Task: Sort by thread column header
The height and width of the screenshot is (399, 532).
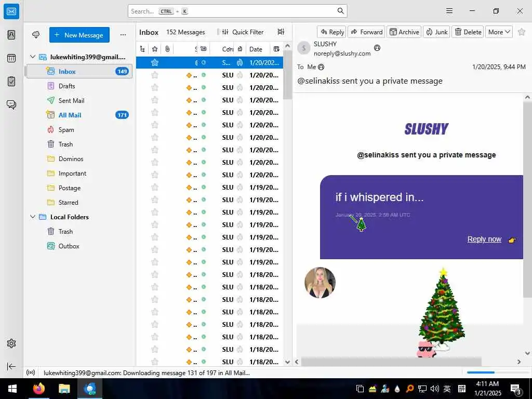Action: [x=142, y=49]
